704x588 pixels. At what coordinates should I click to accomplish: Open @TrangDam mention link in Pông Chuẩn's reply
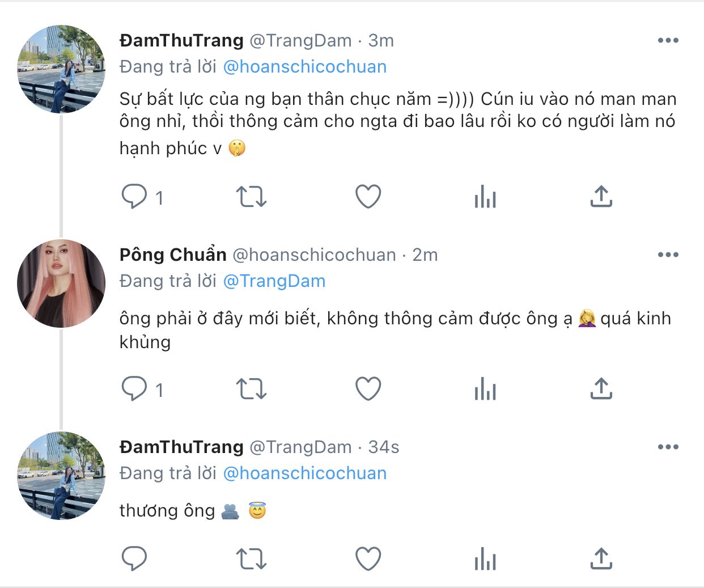click(274, 281)
